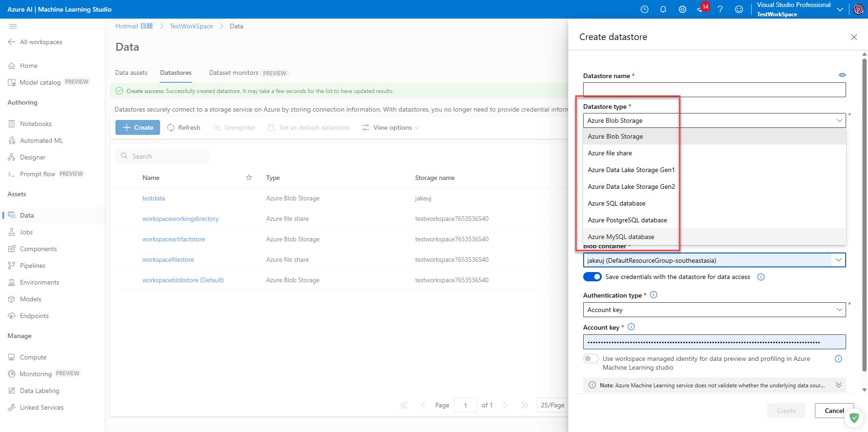The image size is (868, 432).
Task: Open the notifications bell icon
Action: click(x=663, y=9)
